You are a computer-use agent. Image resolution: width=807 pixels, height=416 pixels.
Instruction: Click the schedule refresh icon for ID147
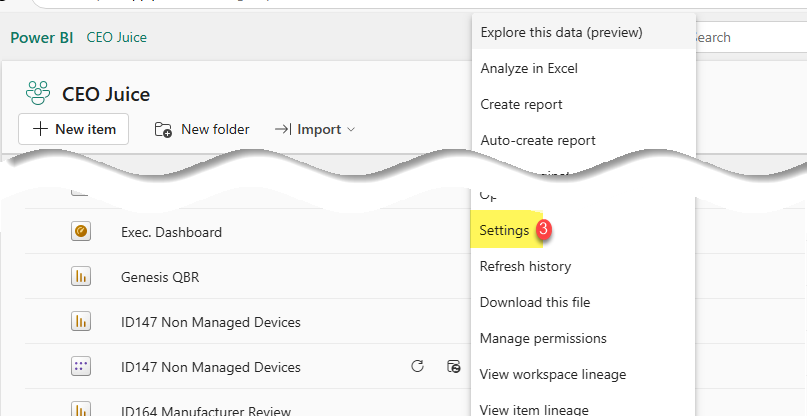click(453, 367)
